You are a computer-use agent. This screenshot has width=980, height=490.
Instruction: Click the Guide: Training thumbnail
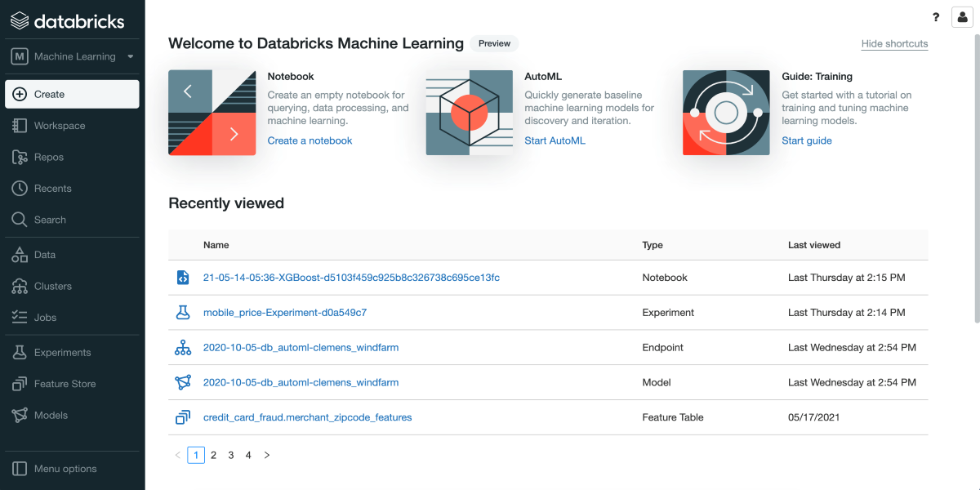point(726,113)
